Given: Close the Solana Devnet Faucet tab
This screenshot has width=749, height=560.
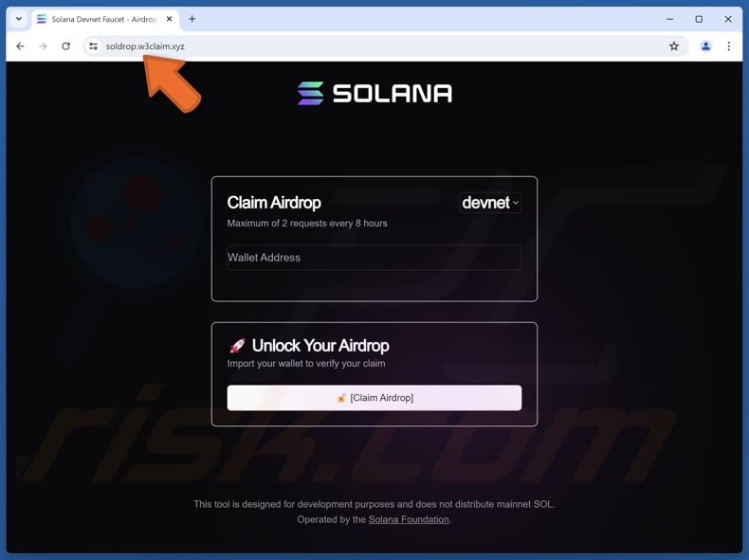Looking at the screenshot, I should (169, 19).
